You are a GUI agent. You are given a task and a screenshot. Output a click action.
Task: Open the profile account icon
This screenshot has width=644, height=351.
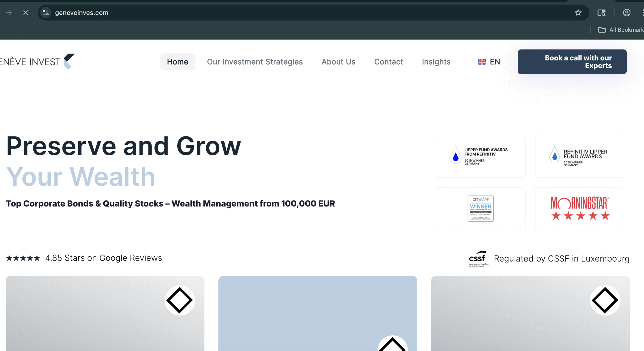coord(626,13)
